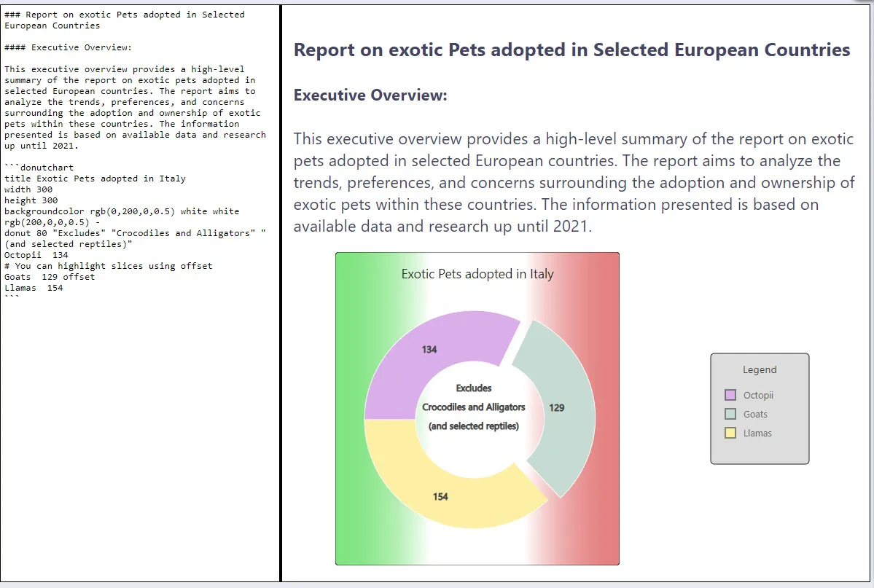Click the 154 value label on chart
874x588 pixels.
coord(440,497)
